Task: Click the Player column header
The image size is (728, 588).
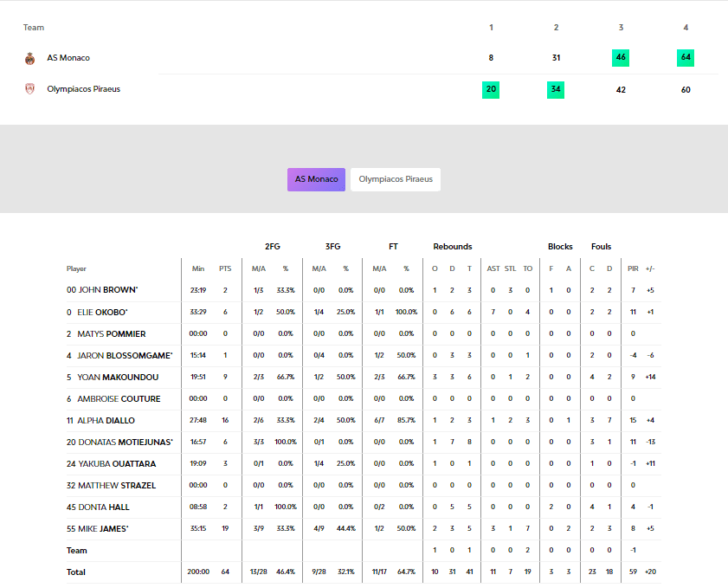Action: click(x=76, y=268)
